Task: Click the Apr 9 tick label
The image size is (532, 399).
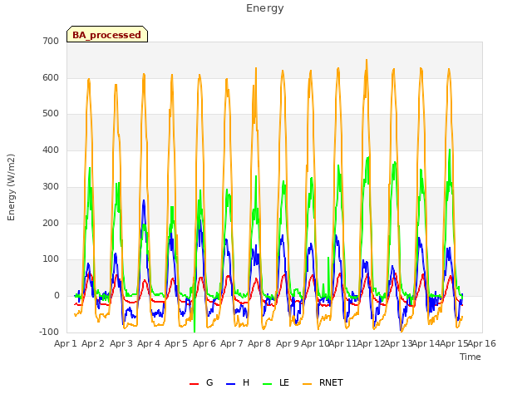Action: pos(288,343)
